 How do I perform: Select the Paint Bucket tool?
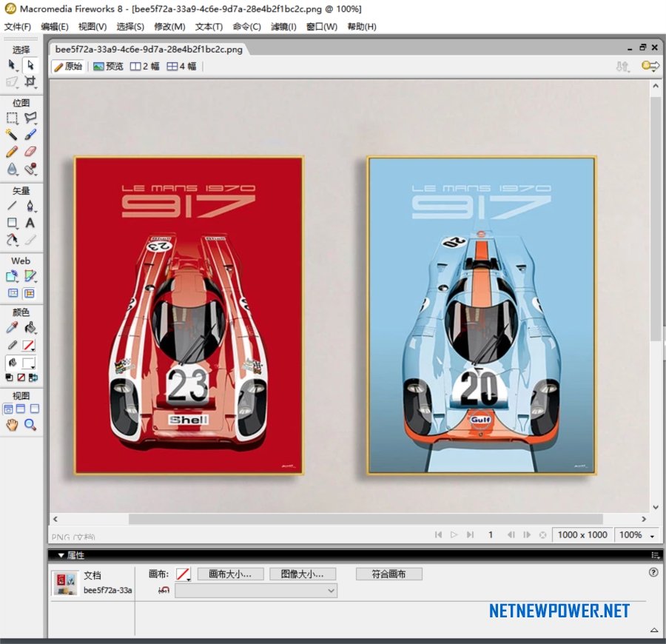30,328
